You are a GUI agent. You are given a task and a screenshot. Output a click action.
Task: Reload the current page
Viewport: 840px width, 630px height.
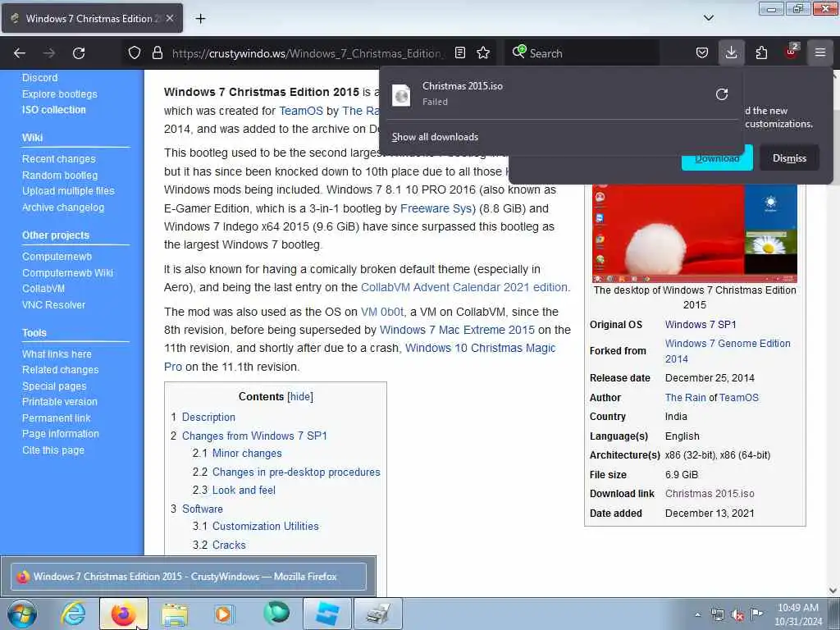click(79, 53)
